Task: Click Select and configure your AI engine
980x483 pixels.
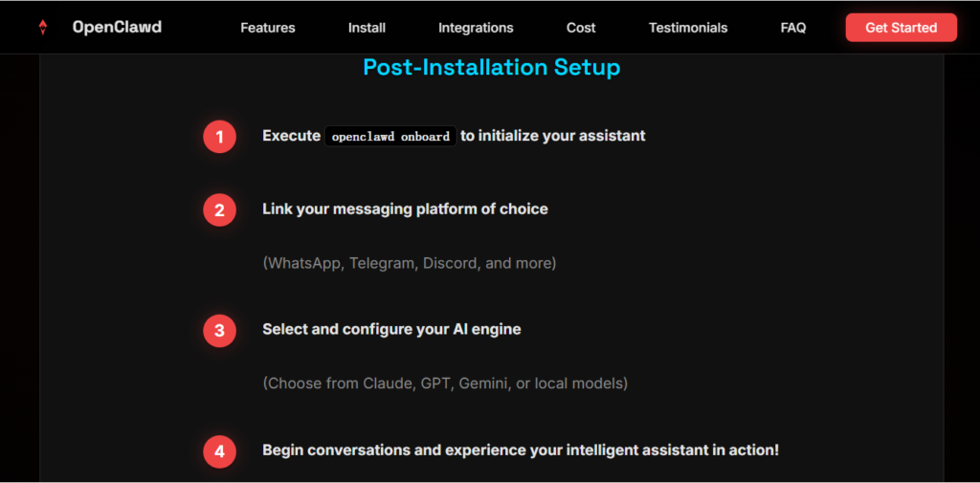Action: [391, 329]
